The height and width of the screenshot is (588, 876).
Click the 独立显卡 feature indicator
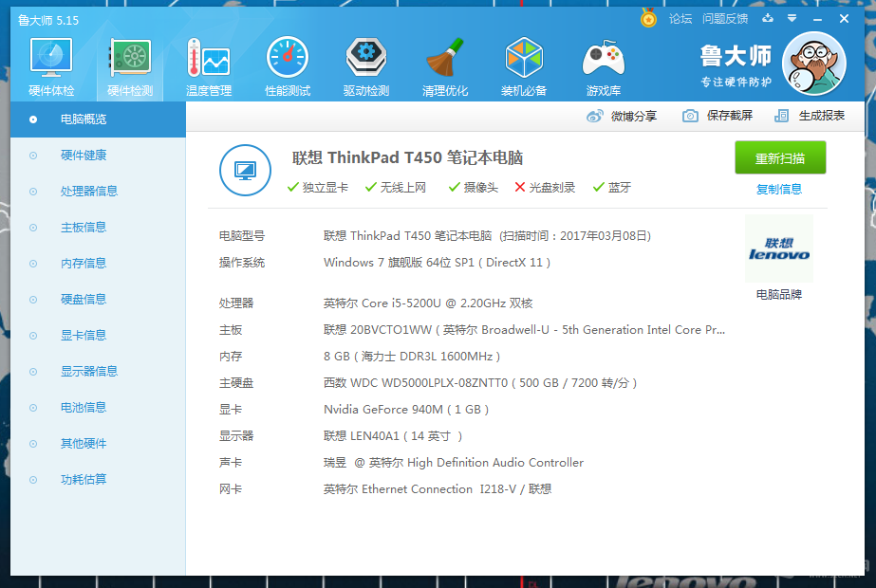tap(317, 188)
